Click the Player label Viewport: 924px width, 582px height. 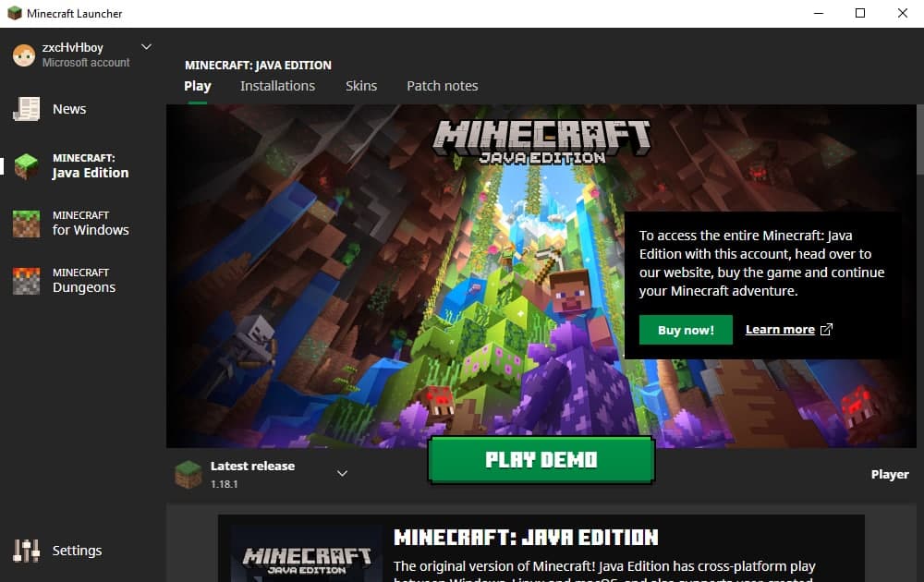click(890, 474)
